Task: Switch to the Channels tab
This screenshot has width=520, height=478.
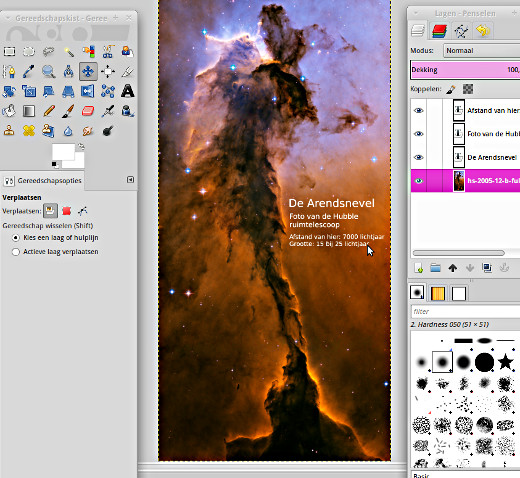Action: 439,31
